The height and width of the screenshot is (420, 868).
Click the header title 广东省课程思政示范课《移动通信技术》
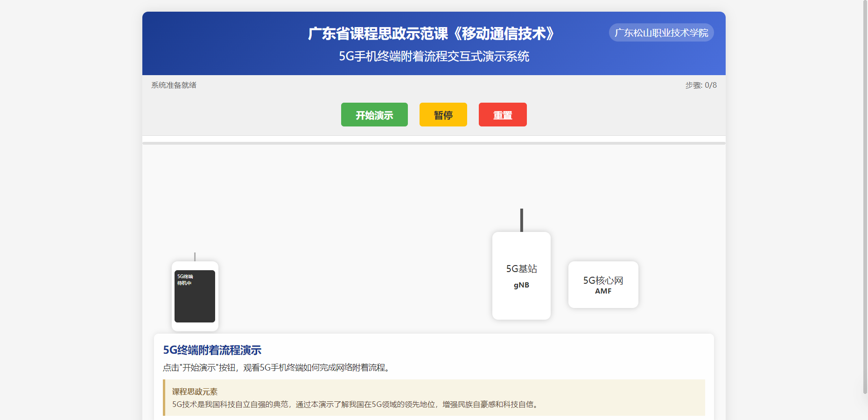pos(431,34)
